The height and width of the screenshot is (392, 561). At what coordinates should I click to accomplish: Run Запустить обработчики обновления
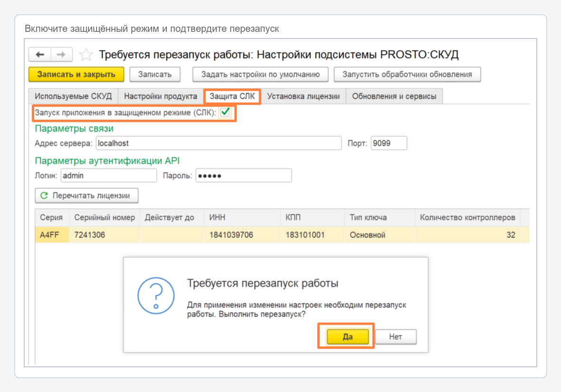coord(407,75)
